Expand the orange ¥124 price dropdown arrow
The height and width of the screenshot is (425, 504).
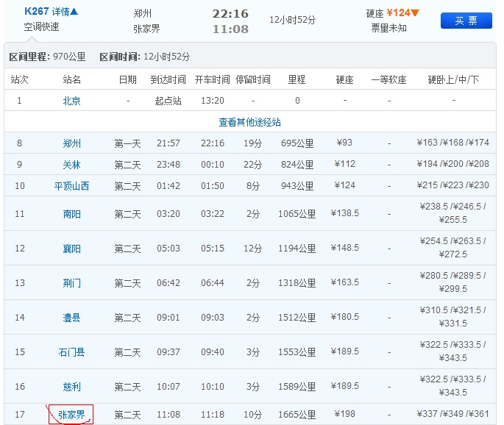click(x=416, y=12)
